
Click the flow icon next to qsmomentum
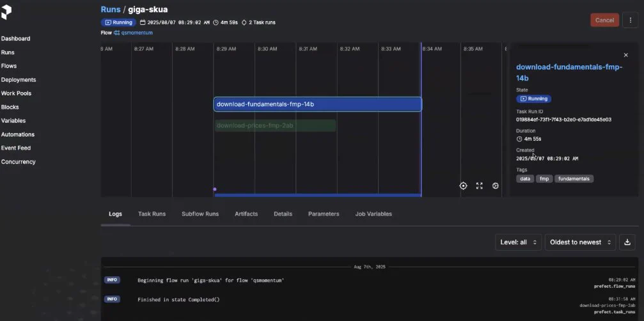click(116, 33)
